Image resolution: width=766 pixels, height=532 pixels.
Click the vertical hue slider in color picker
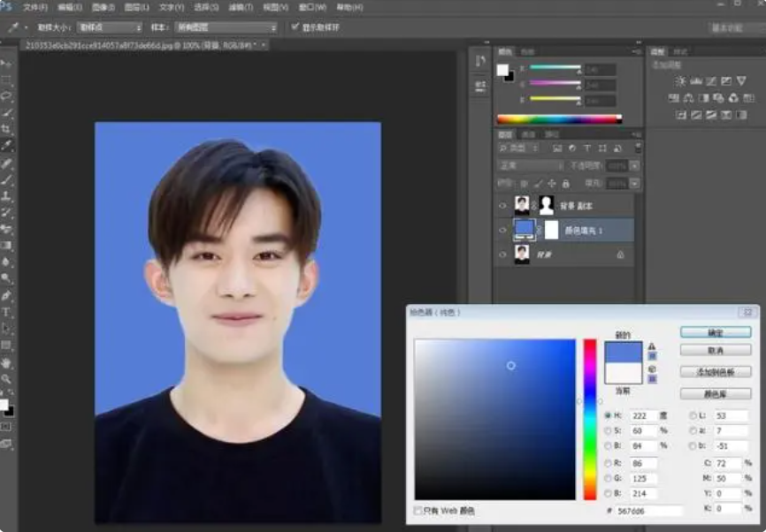[590, 419]
